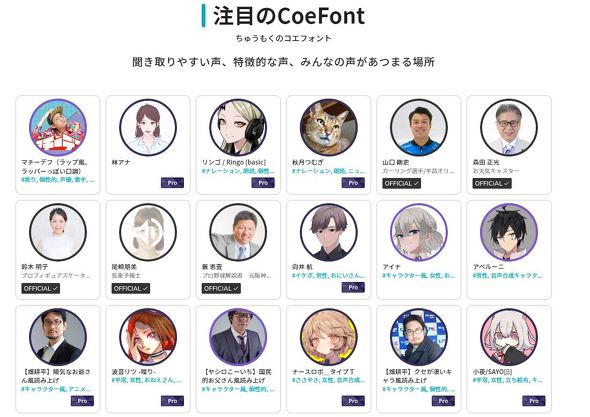590x417 pixels.
Task: Open the 【ヤシロこーいち】国民的お父さん card title
Action: pyautogui.click(x=237, y=376)
